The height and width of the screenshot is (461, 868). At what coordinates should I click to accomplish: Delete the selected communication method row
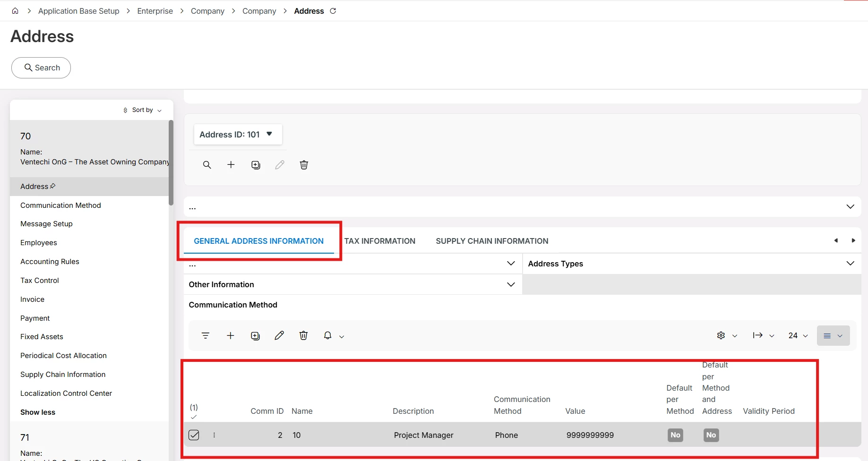coord(303,336)
